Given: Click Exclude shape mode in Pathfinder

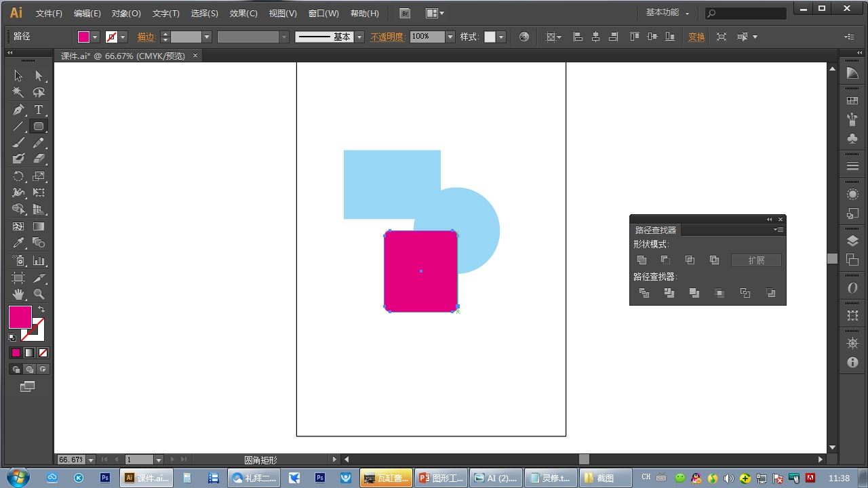Looking at the screenshot, I should point(714,260).
